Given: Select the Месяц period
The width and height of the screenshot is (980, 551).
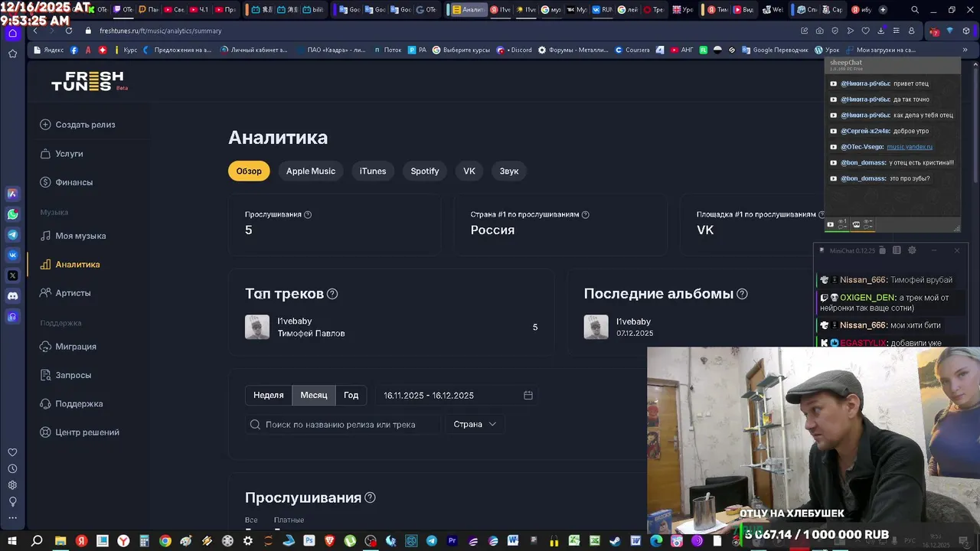Looking at the screenshot, I should coord(314,395).
